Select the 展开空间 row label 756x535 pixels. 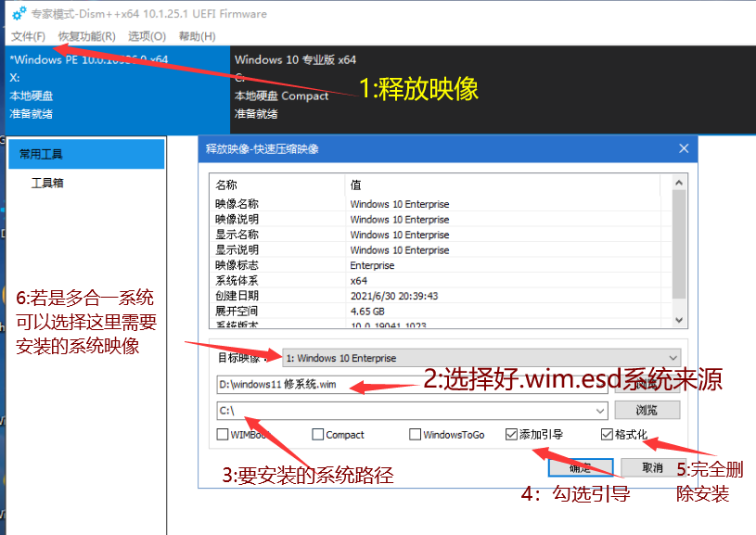[237, 312]
